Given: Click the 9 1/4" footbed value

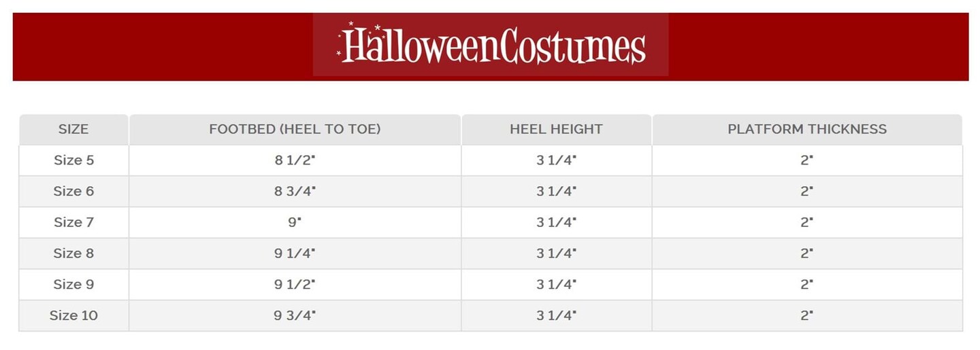Looking at the screenshot, I should tap(295, 253).
